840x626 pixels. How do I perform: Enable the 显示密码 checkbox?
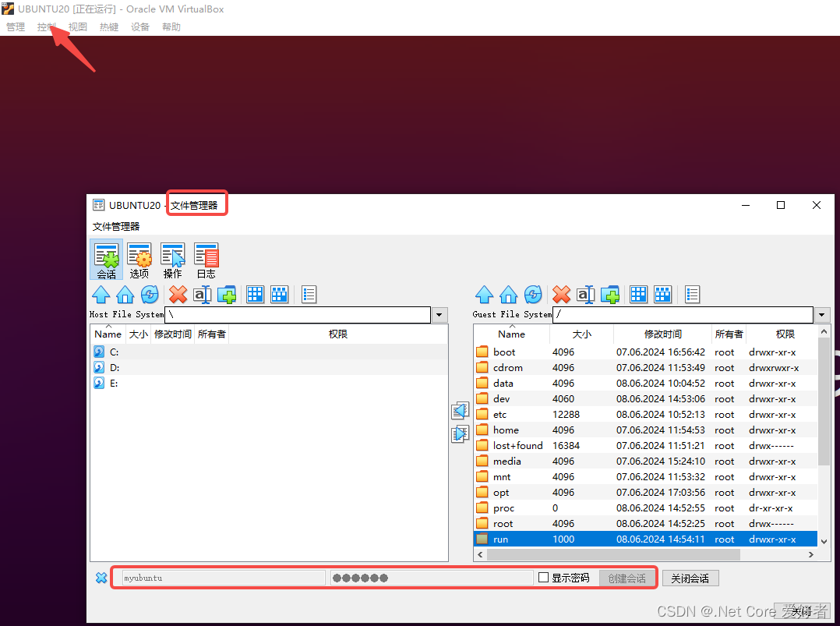(543, 577)
